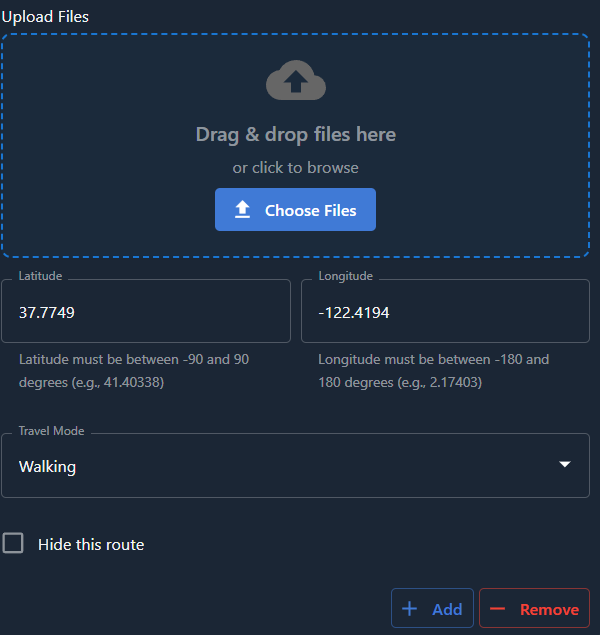Click the cloud upload icon

pos(295,82)
